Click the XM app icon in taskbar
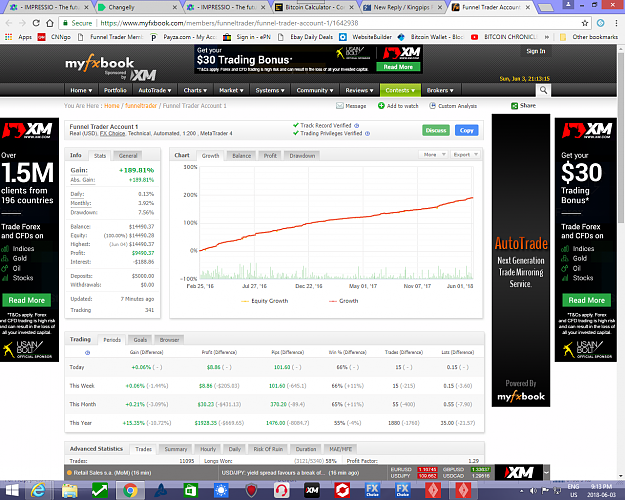Viewport: 625px width, 500px height. 312,490
